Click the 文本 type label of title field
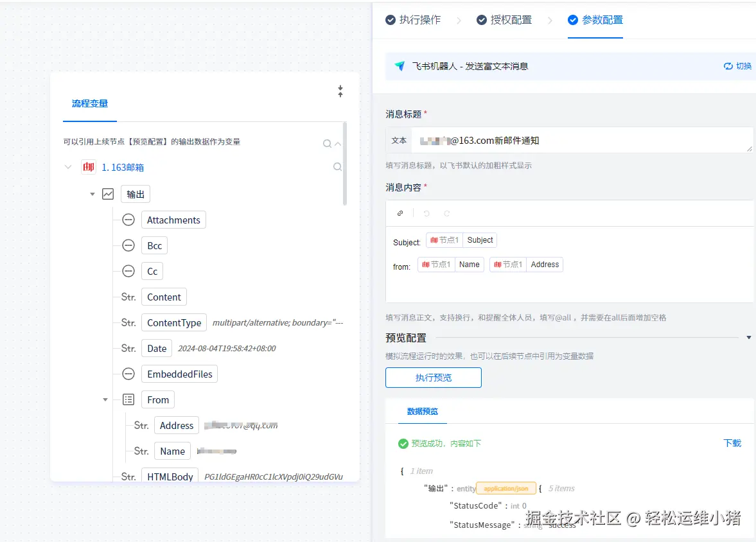Viewport: 756px width, 542px height. tap(399, 141)
